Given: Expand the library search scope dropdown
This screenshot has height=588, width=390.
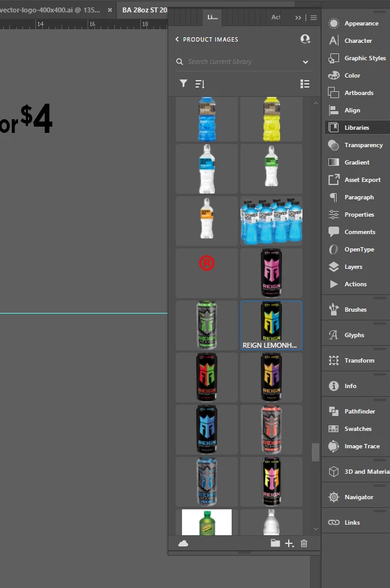Looking at the screenshot, I should point(306,62).
